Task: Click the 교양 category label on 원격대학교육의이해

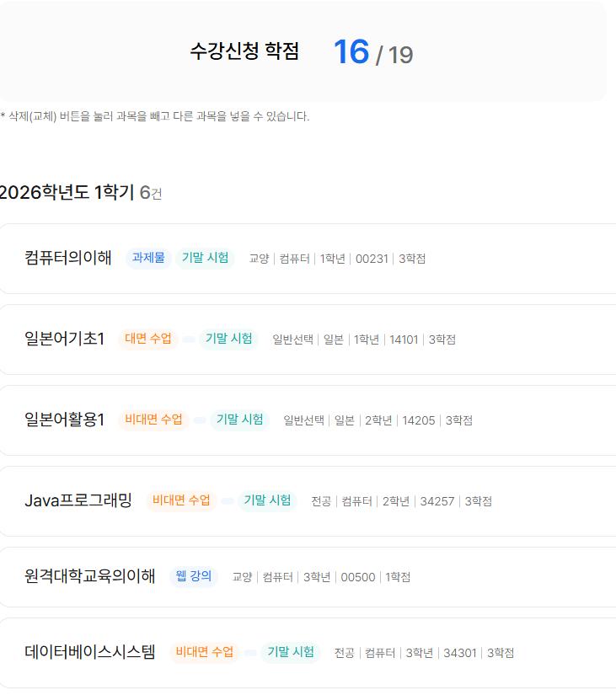Action: tap(238, 577)
